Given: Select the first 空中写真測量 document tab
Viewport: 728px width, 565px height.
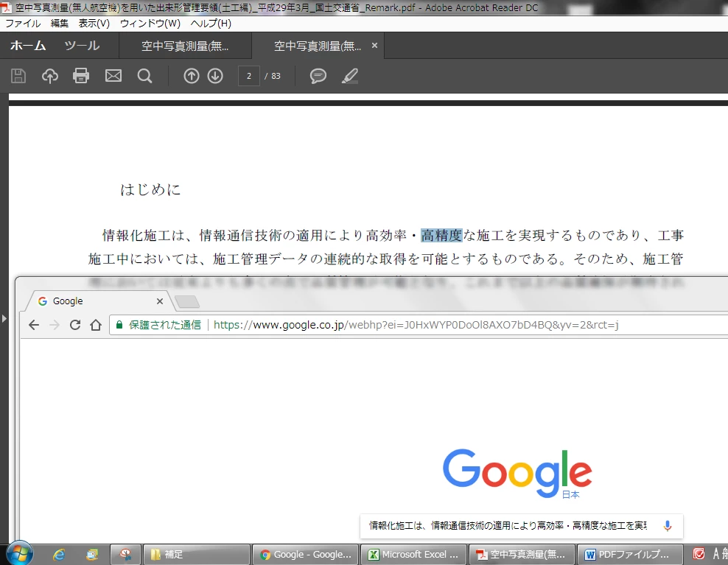Looking at the screenshot, I should (185, 46).
